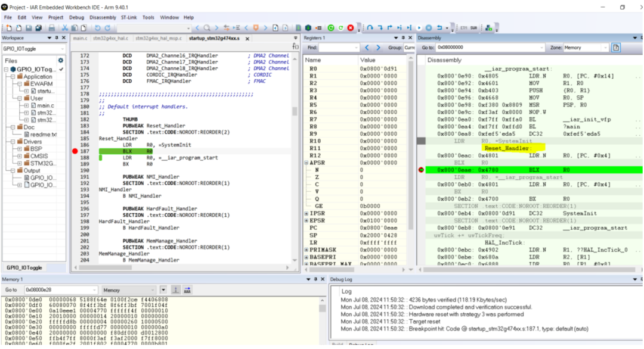Click the editor horizontal scrollbar thumb

(106, 268)
